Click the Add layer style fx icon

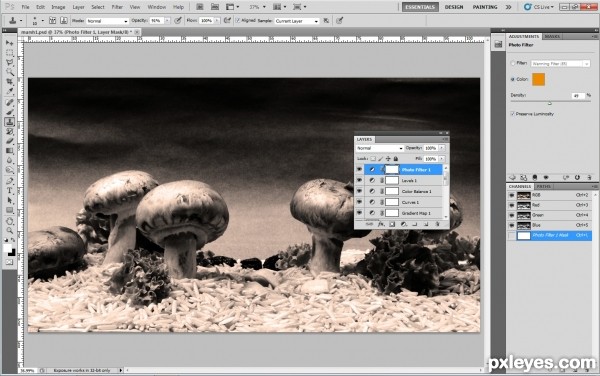click(381, 225)
